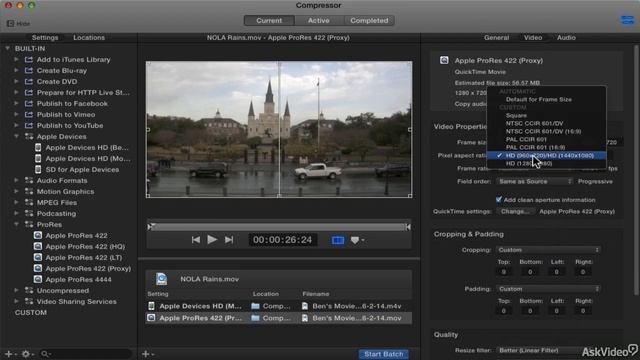Switch to the Completed batch tab

point(369,20)
